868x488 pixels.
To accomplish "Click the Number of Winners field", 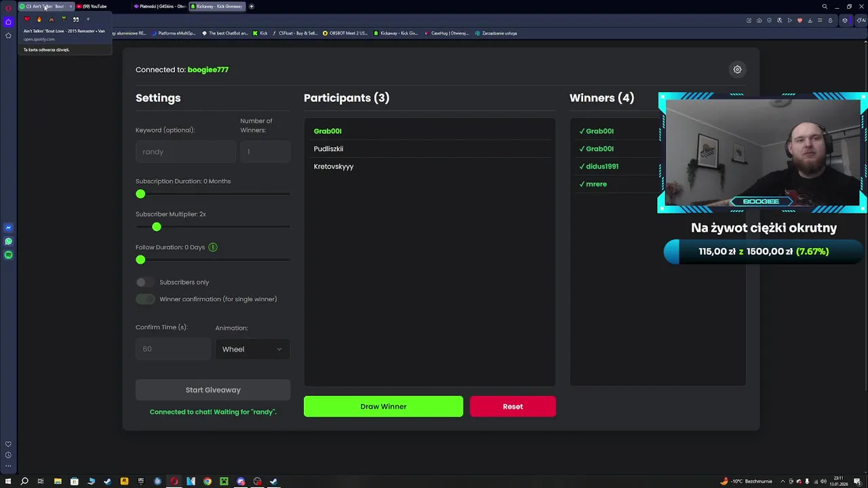I will coord(265,152).
